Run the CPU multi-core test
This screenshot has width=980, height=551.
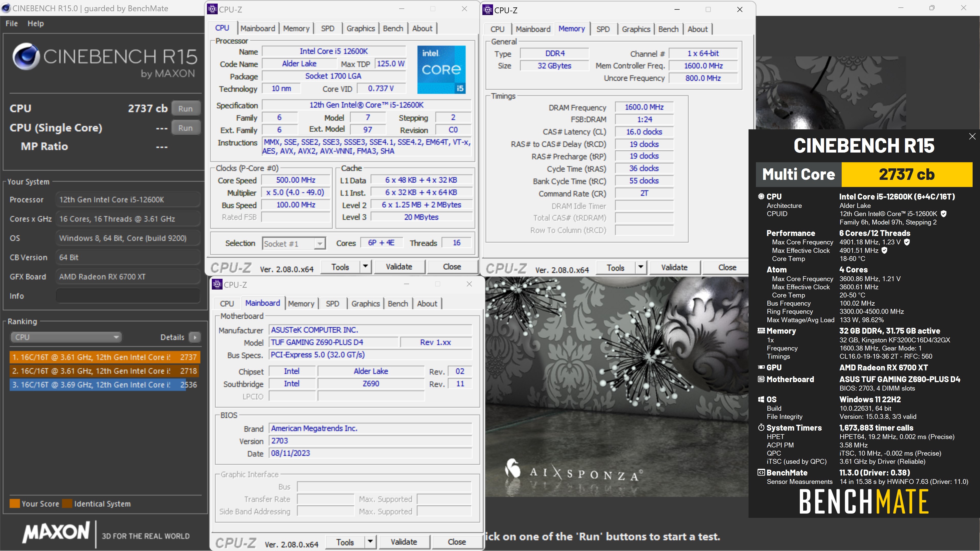pos(185,108)
